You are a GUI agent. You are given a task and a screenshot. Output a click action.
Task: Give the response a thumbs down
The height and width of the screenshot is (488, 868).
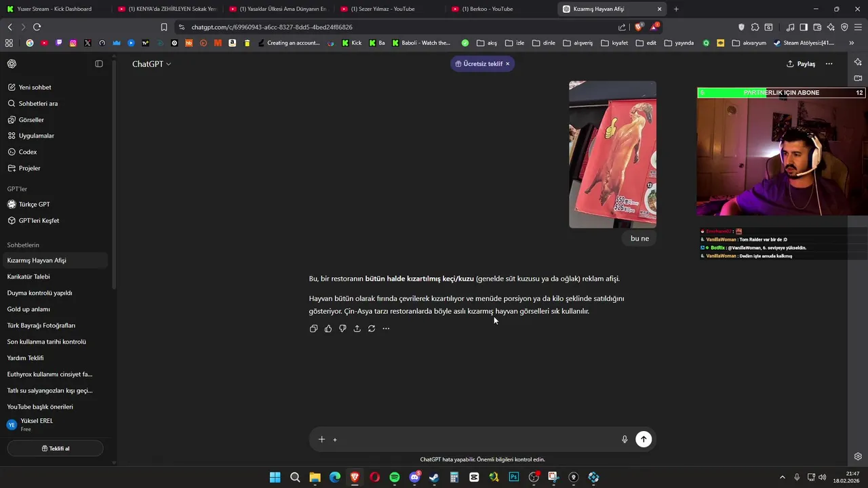pos(342,329)
